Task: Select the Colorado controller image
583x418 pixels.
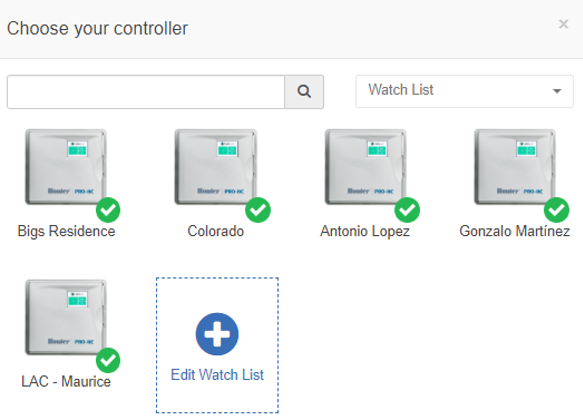Action: pos(216,167)
